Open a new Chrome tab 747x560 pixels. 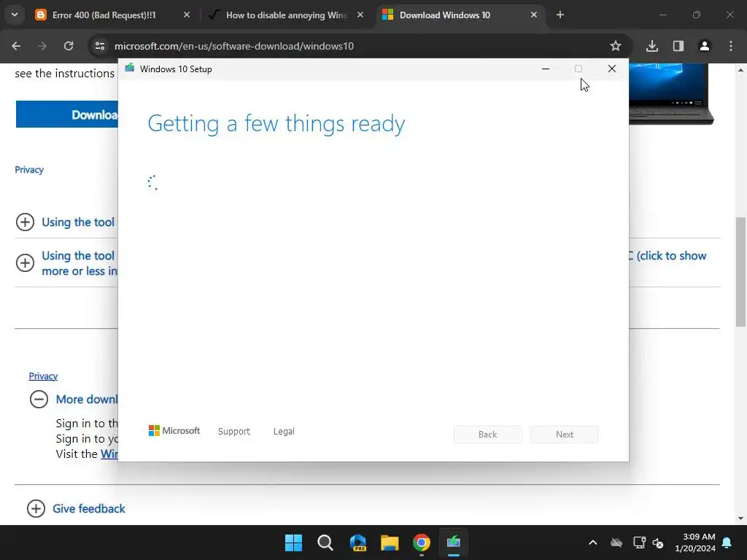click(560, 15)
